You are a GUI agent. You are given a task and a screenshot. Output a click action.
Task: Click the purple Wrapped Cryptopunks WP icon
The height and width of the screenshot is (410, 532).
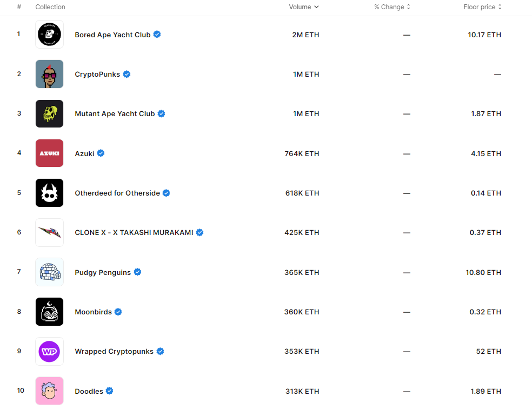[x=49, y=351]
